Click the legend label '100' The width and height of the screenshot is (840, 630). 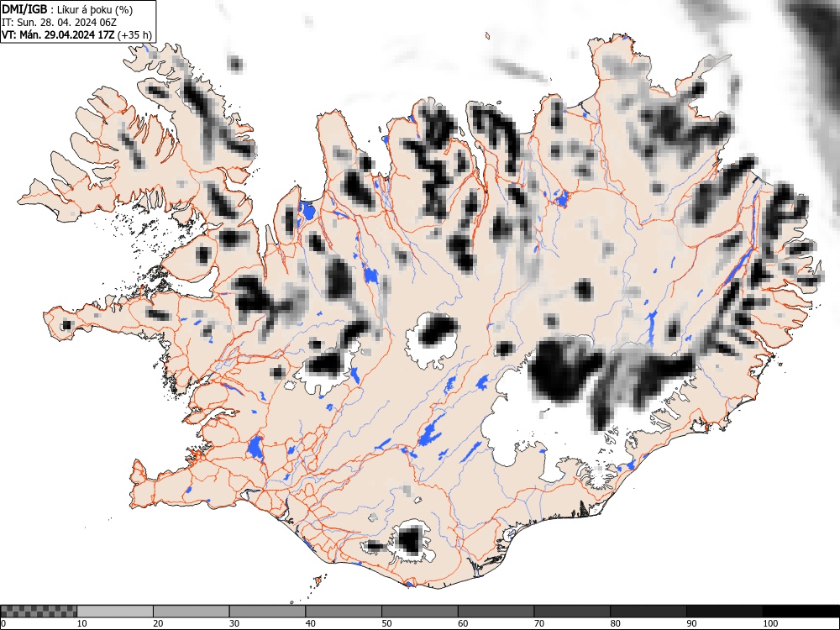(770, 623)
